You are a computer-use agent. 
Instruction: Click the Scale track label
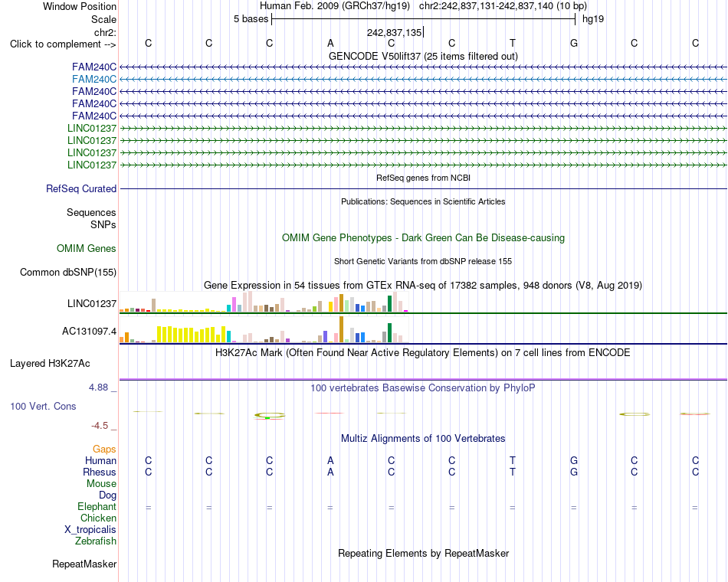point(103,19)
